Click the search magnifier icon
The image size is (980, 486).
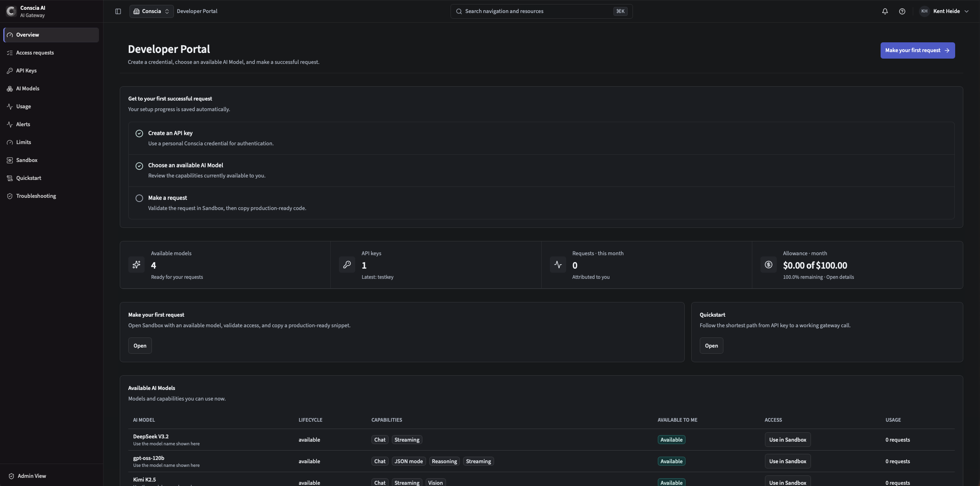click(x=459, y=11)
